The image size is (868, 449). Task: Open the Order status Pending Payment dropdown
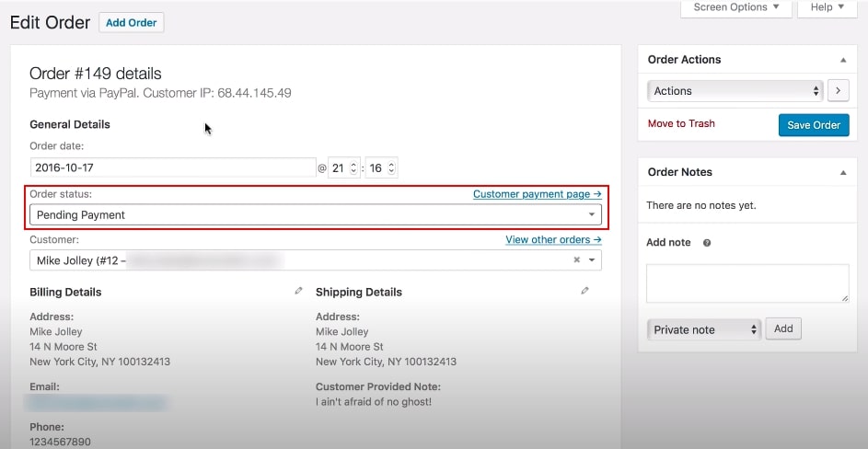(316, 214)
